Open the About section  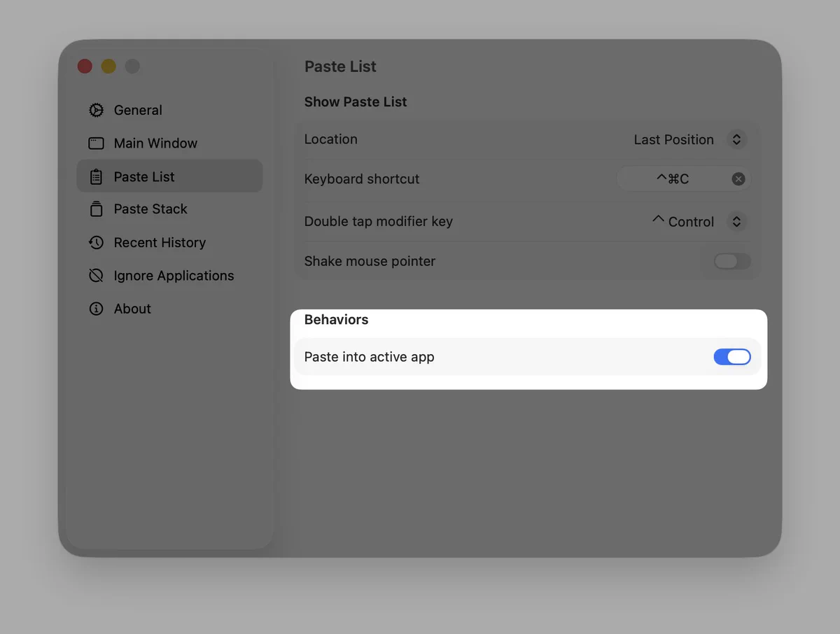(169, 309)
